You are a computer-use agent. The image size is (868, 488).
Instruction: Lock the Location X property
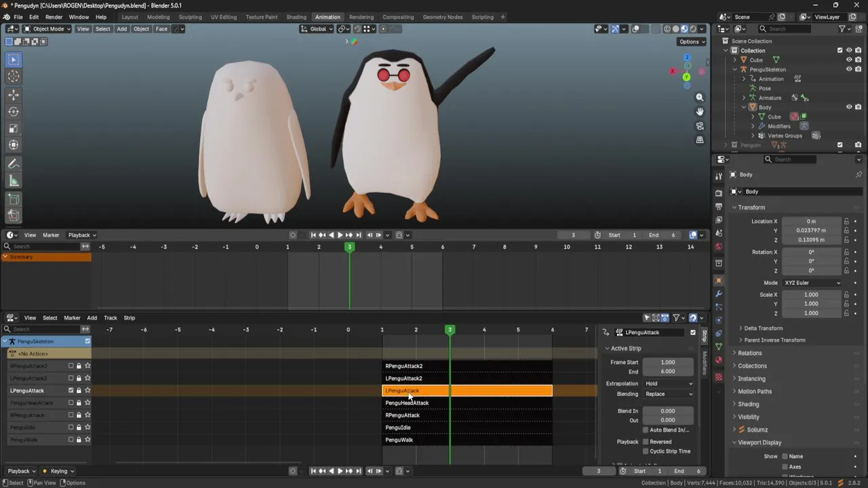(846, 222)
